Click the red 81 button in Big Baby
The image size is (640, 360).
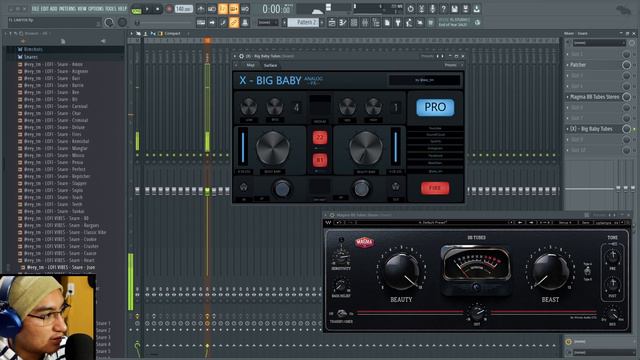320,160
